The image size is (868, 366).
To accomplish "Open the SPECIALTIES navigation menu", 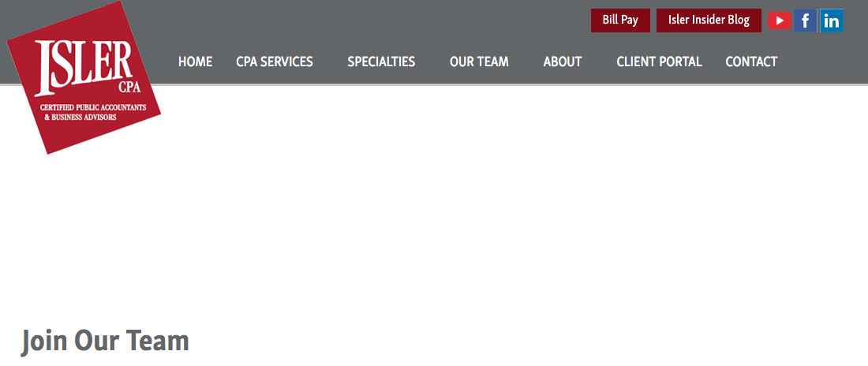I will click(381, 62).
